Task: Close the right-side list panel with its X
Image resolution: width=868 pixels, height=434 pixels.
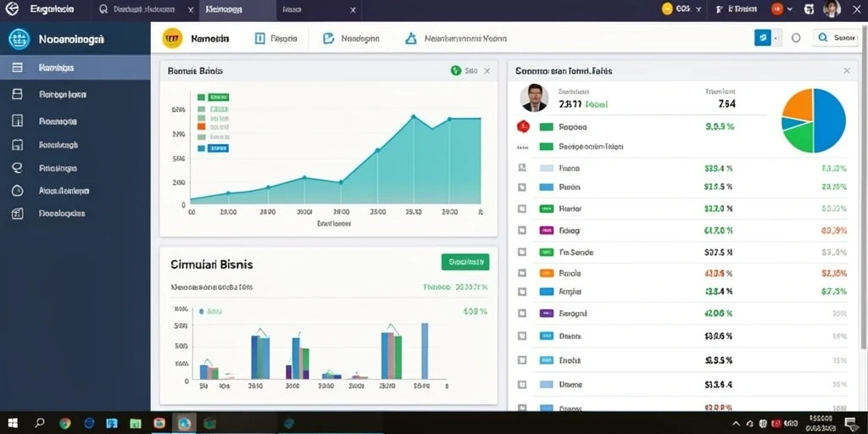Action: 847,71
